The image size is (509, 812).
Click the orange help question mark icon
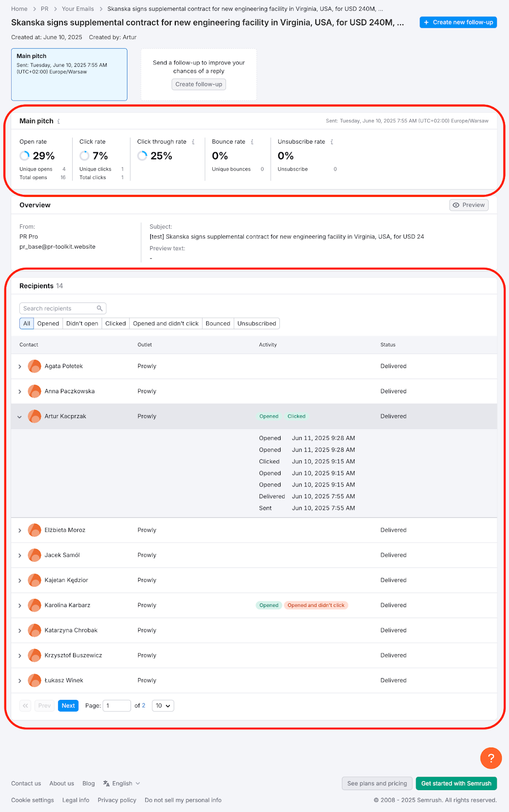tap(491, 758)
